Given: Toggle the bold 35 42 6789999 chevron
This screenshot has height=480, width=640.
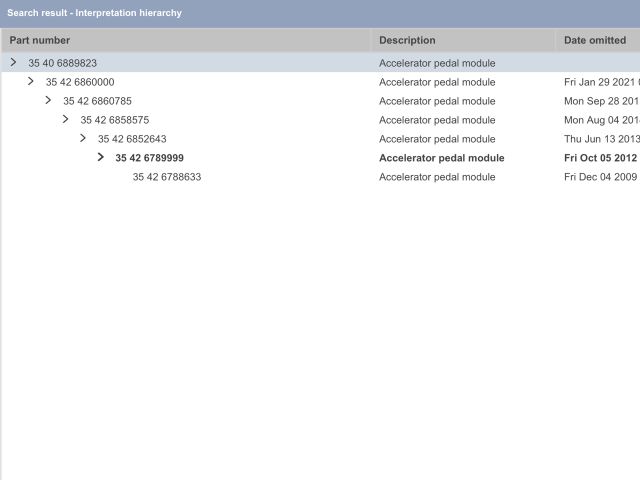Looking at the screenshot, I should tap(101, 157).
